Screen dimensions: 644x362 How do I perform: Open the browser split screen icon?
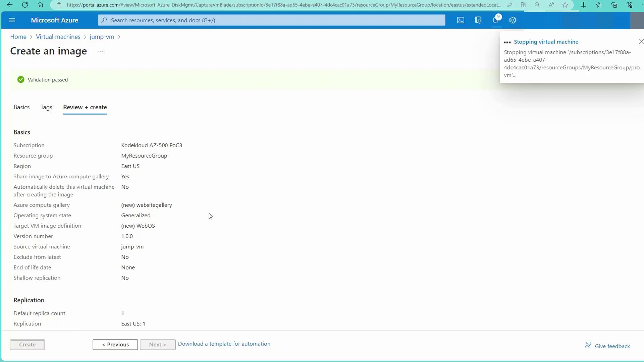pos(583,5)
